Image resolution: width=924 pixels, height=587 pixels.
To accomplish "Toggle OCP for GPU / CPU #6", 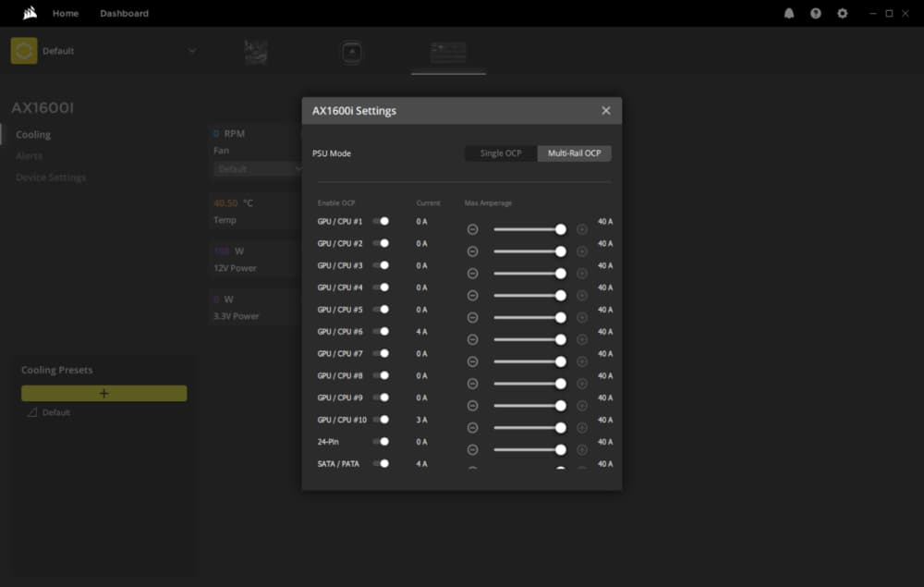I will click(x=381, y=331).
